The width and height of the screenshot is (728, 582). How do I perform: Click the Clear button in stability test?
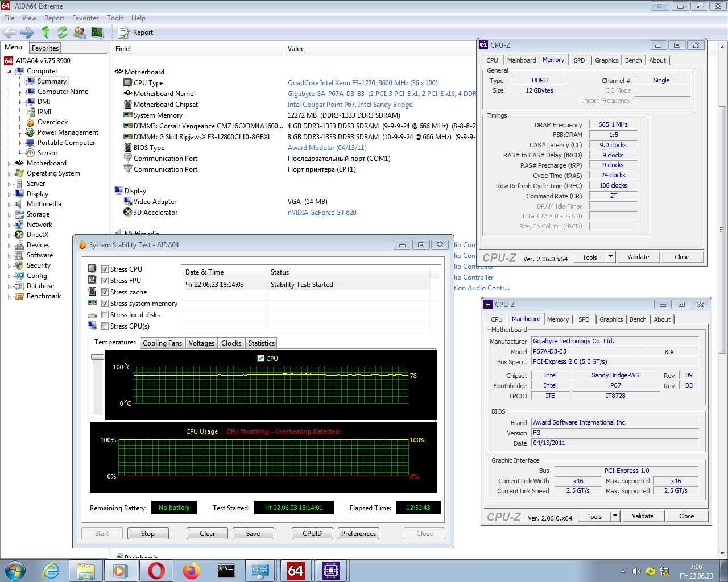click(208, 534)
